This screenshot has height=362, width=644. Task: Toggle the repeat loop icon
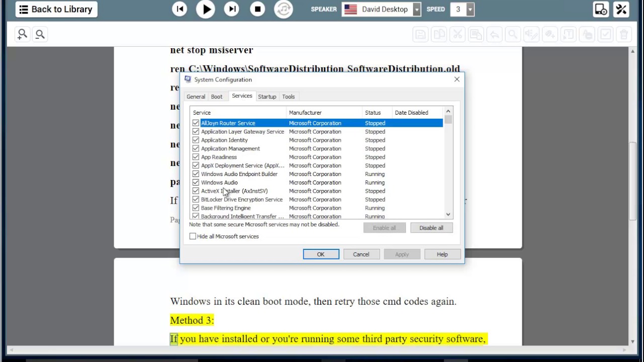(x=283, y=9)
